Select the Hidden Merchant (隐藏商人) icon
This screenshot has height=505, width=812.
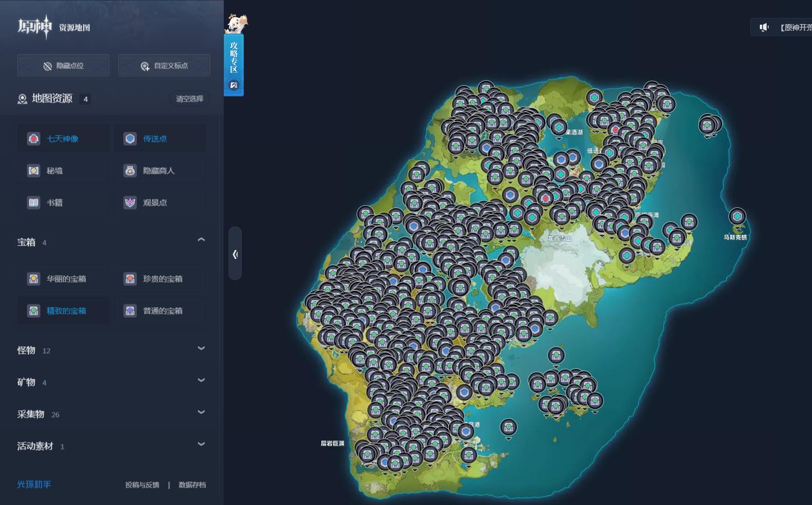pos(130,170)
